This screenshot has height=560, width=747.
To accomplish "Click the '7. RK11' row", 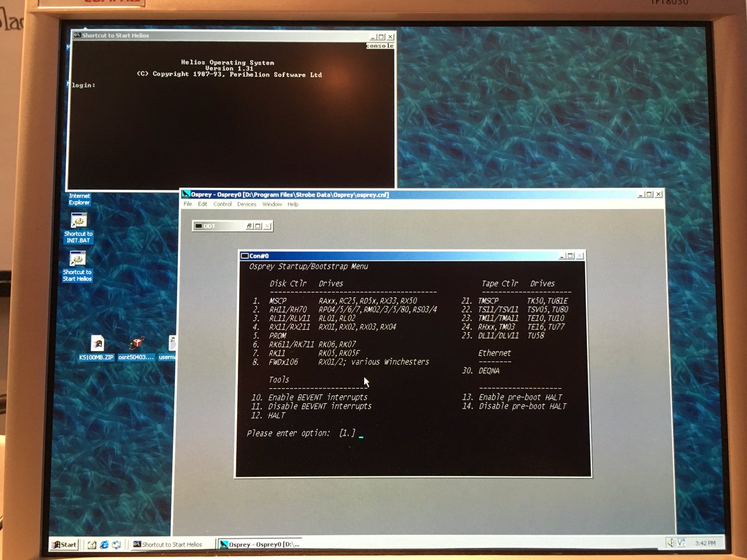I will coord(306,353).
